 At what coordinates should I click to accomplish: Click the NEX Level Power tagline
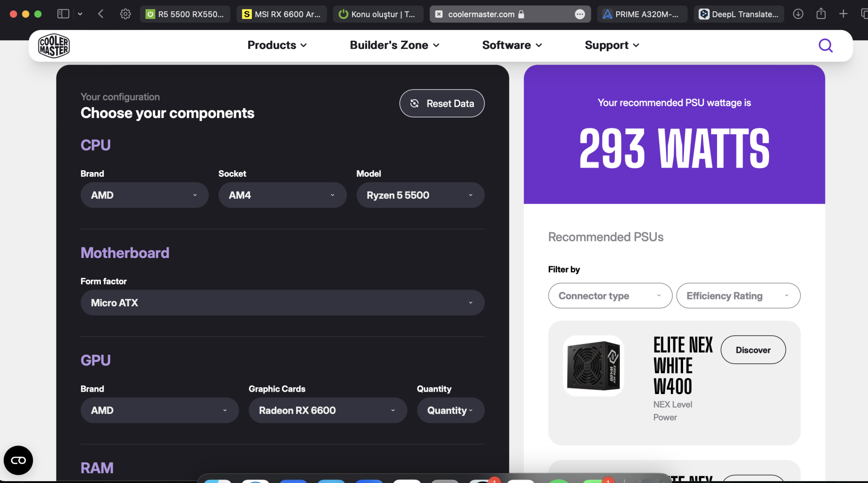click(673, 411)
